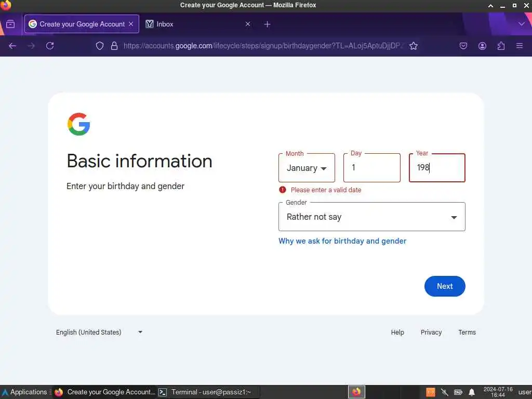This screenshot has height=399, width=532.
Task: Open the Firefox account icon
Action: pyautogui.click(x=482, y=46)
